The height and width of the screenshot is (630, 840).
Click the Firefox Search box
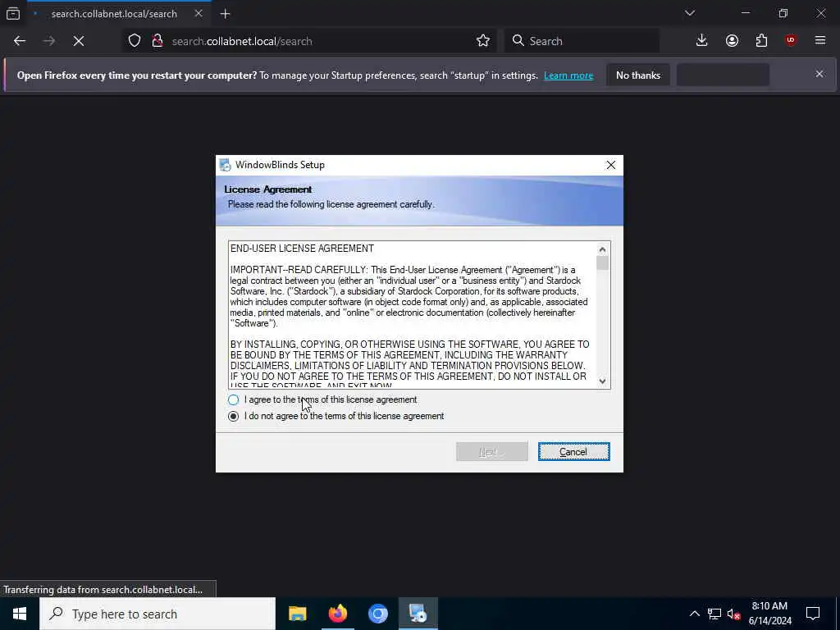click(x=582, y=41)
